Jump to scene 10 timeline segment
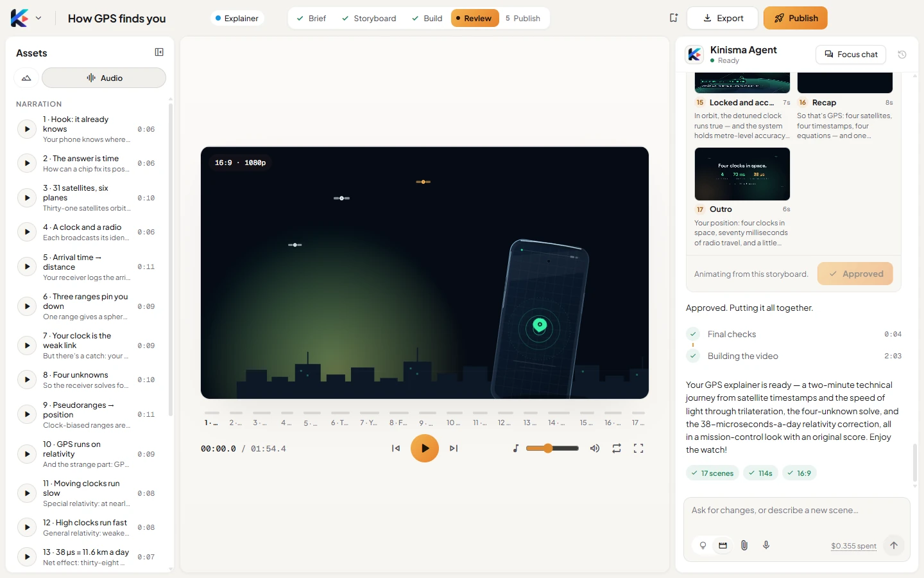The image size is (924, 578). (454, 418)
